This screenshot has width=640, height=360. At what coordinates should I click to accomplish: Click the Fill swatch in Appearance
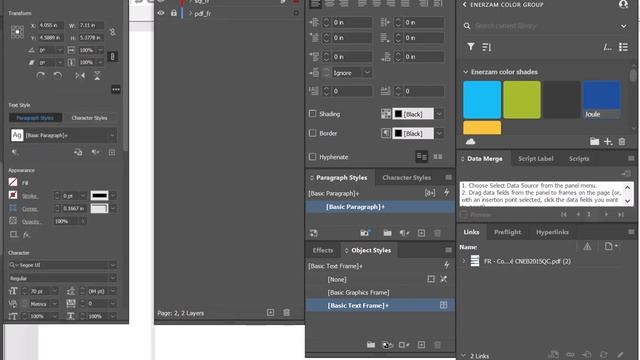pos(13,182)
